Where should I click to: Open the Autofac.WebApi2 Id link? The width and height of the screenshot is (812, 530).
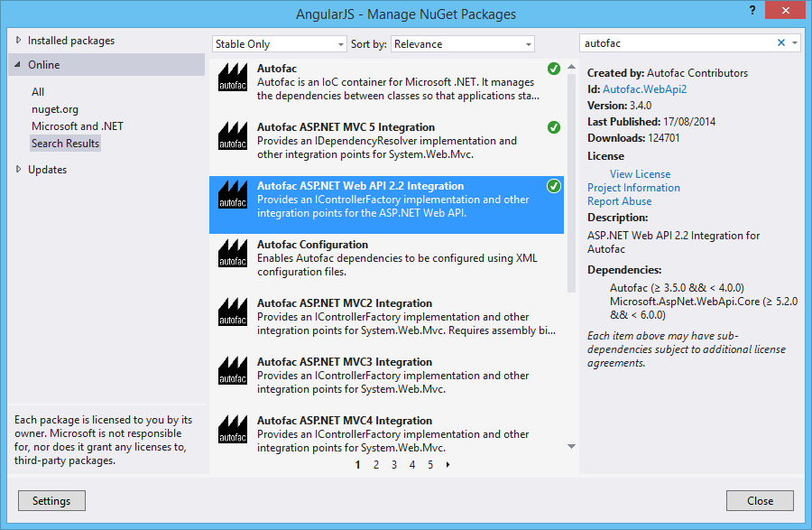(645, 89)
